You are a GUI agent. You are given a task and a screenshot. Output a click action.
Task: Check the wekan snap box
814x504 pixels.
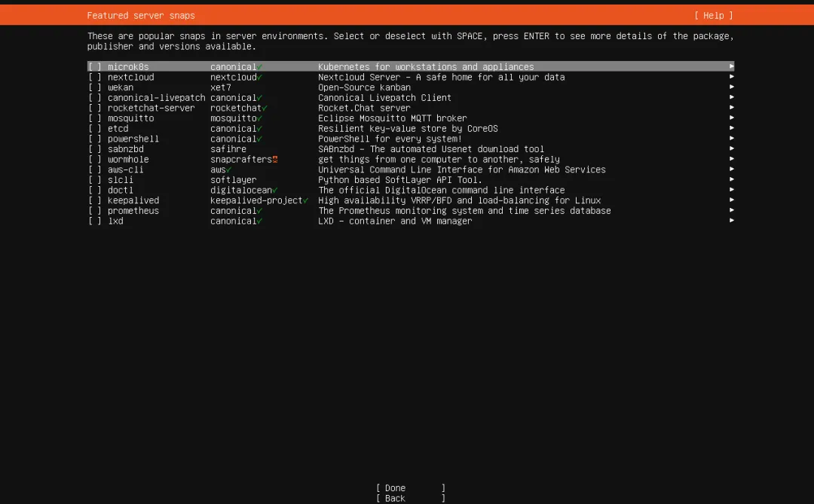coord(95,87)
